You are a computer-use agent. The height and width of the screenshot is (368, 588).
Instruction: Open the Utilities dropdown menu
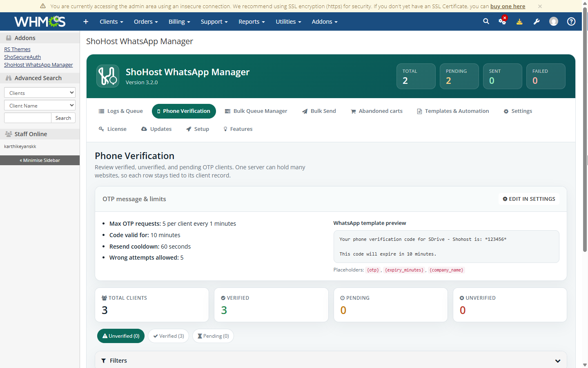tap(288, 22)
